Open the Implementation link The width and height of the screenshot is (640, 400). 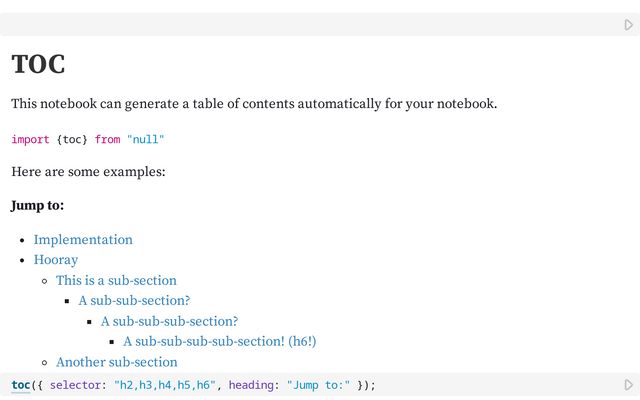83,240
